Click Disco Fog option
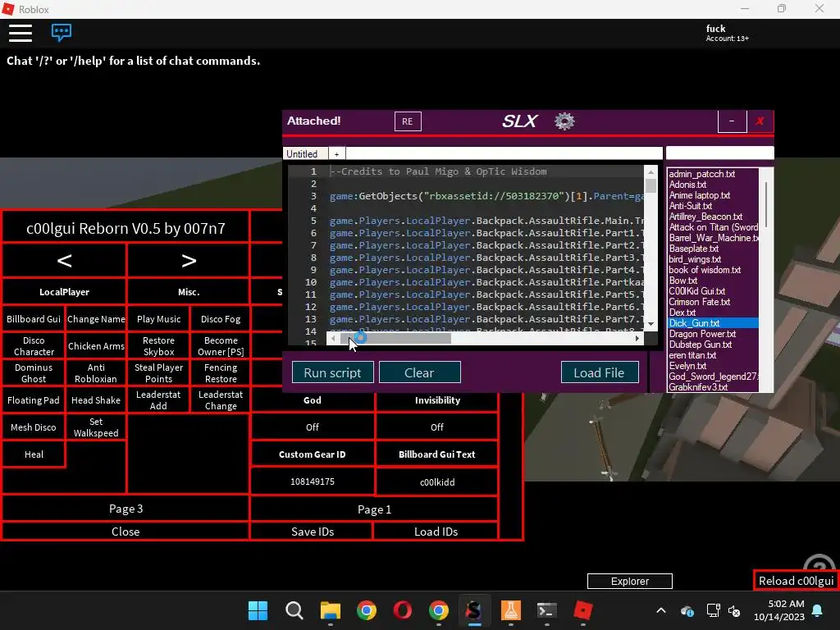The image size is (840, 630). click(221, 319)
